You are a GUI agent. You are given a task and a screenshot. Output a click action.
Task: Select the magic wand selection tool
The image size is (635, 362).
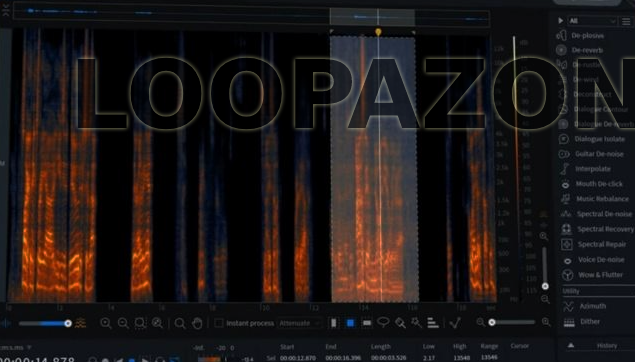point(416,323)
